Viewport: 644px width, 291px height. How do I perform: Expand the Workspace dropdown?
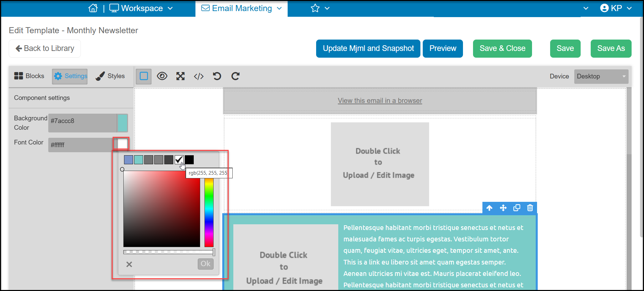141,8
